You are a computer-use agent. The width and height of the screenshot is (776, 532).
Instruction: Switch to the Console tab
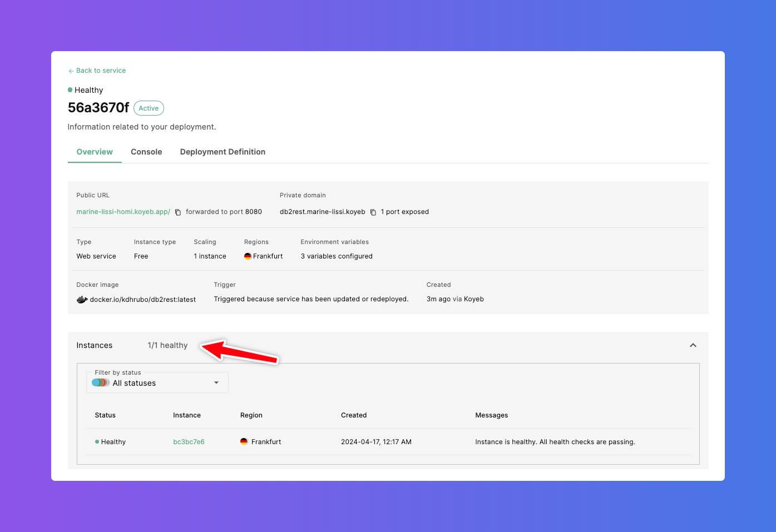tap(146, 152)
